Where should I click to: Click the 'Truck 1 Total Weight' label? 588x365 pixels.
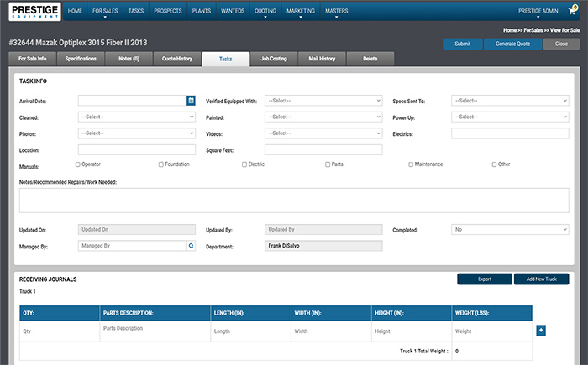point(423,351)
